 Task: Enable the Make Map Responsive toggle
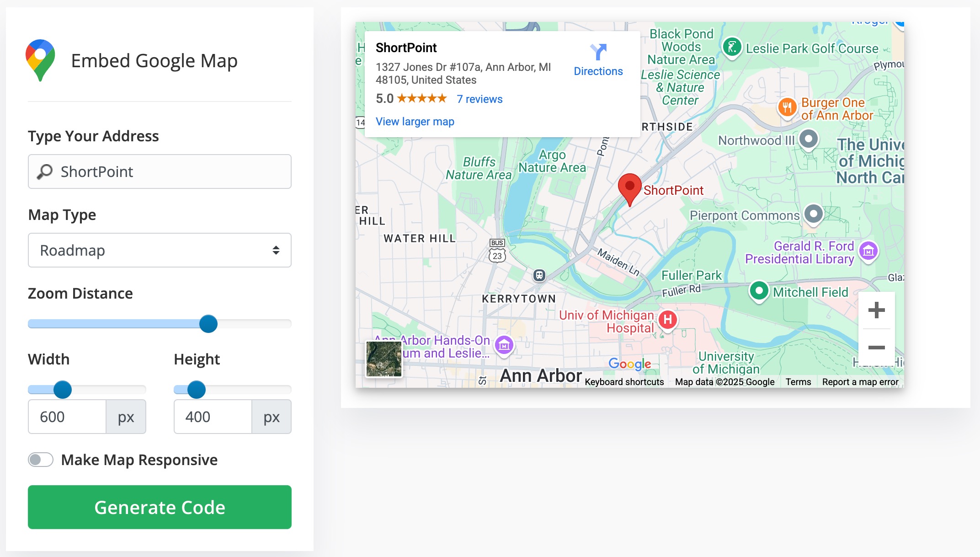pyautogui.click(x=41, y=460)
